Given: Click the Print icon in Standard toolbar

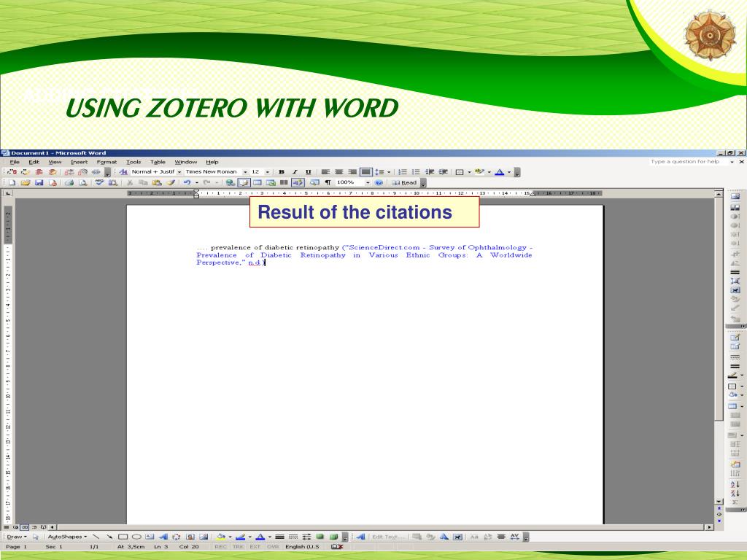Looking at the screenshot, I should point(69,182).
